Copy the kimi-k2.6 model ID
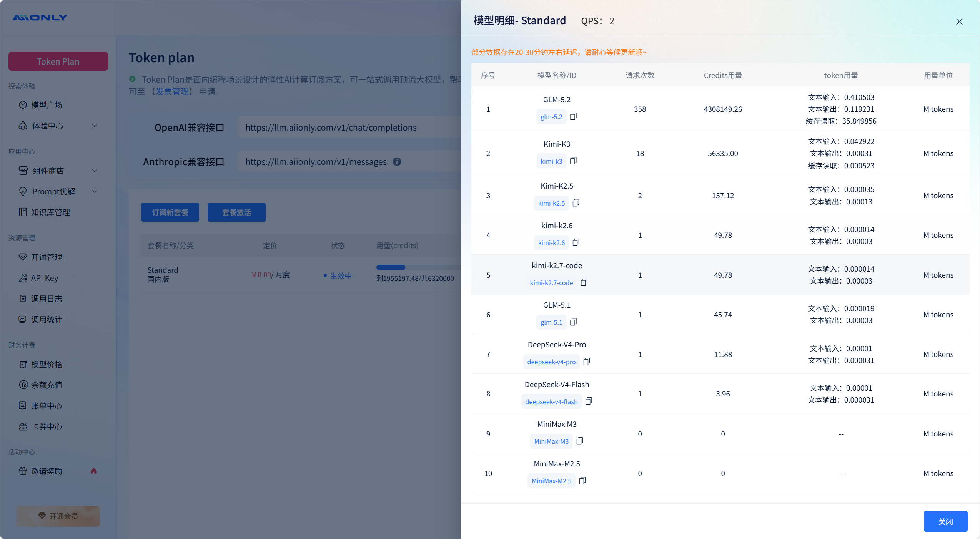 pyautogui.click(x=576, y=242)
